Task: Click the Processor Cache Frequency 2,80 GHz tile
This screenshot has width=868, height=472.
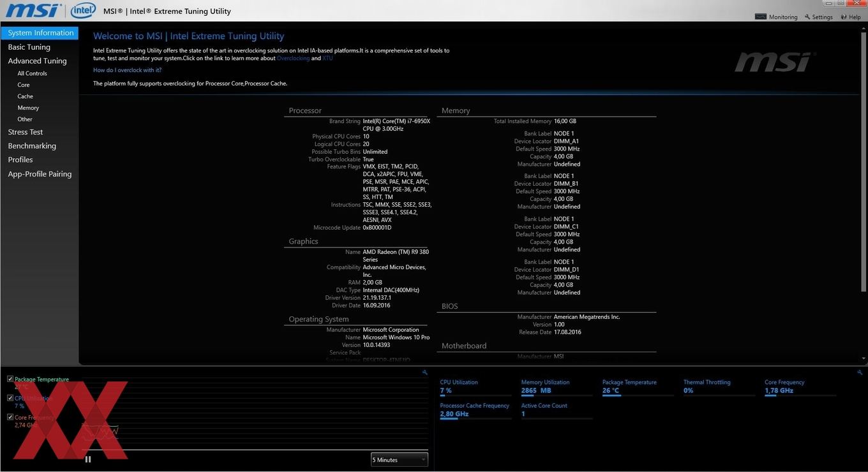Action: [x=475, y=411]
